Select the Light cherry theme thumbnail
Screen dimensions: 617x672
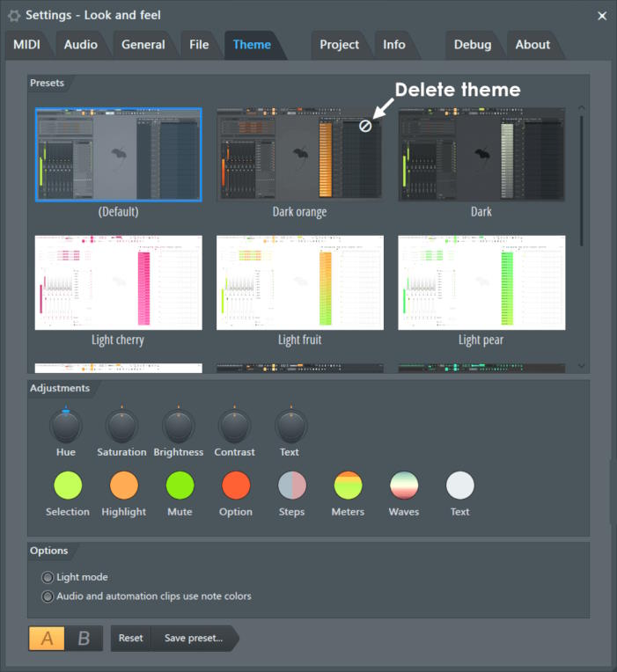tap(118, 282)
